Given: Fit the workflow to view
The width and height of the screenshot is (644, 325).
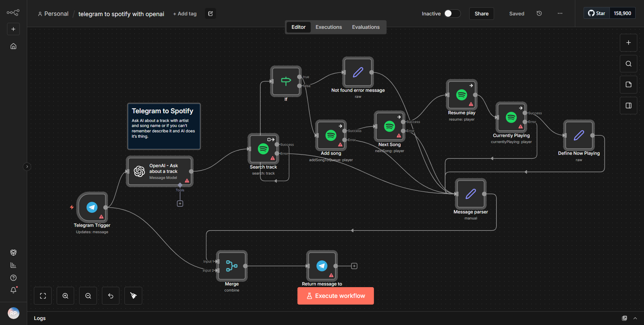Looking at the screenshot, I should point(43,296).
